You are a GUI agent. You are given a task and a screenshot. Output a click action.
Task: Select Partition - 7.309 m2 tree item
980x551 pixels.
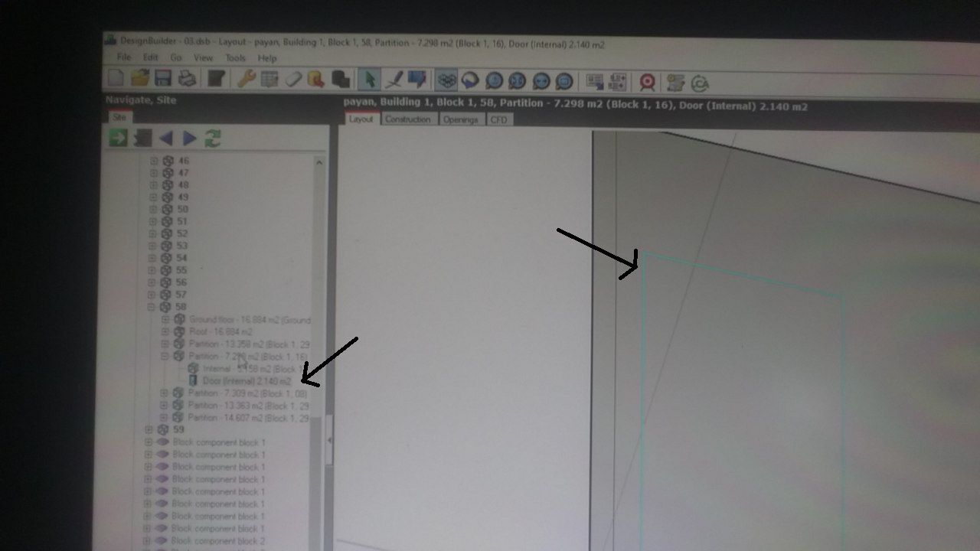[x=247, y=393]
